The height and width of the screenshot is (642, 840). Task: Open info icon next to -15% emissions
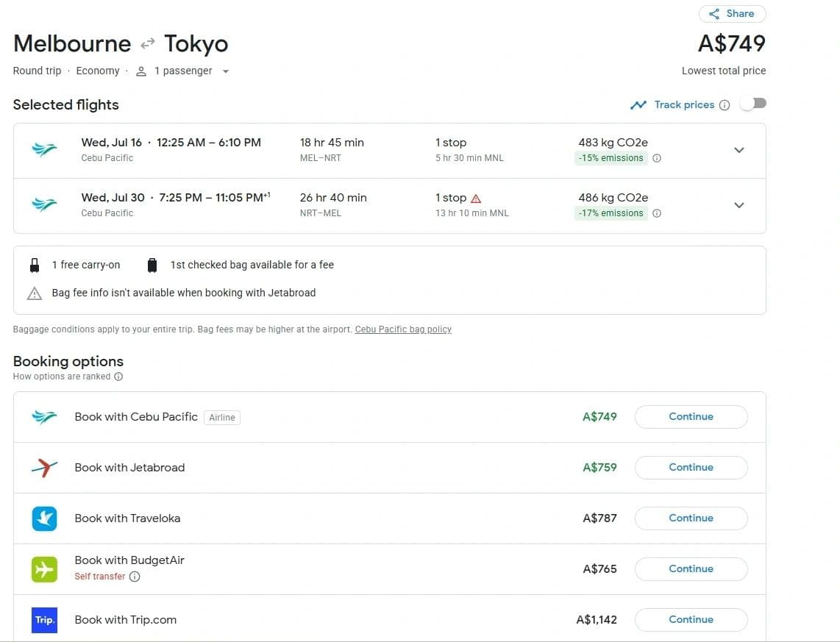(x=657, y=158)
